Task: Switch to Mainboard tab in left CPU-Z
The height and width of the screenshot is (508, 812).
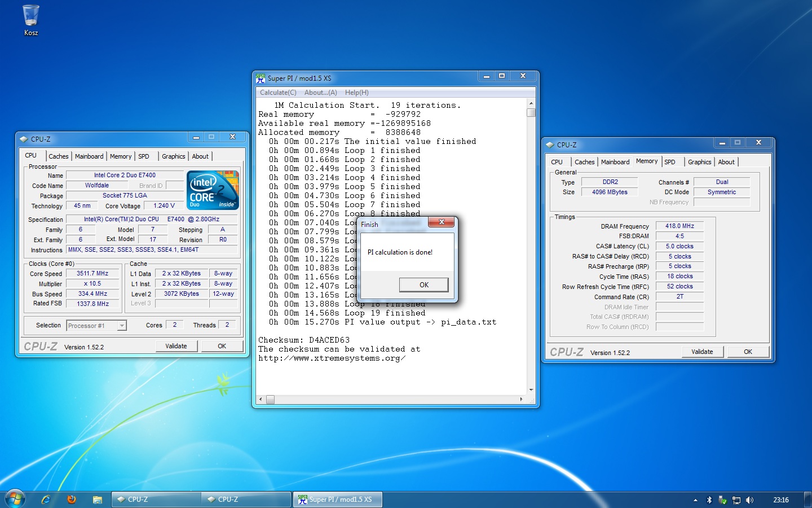Action: [89, 156]
